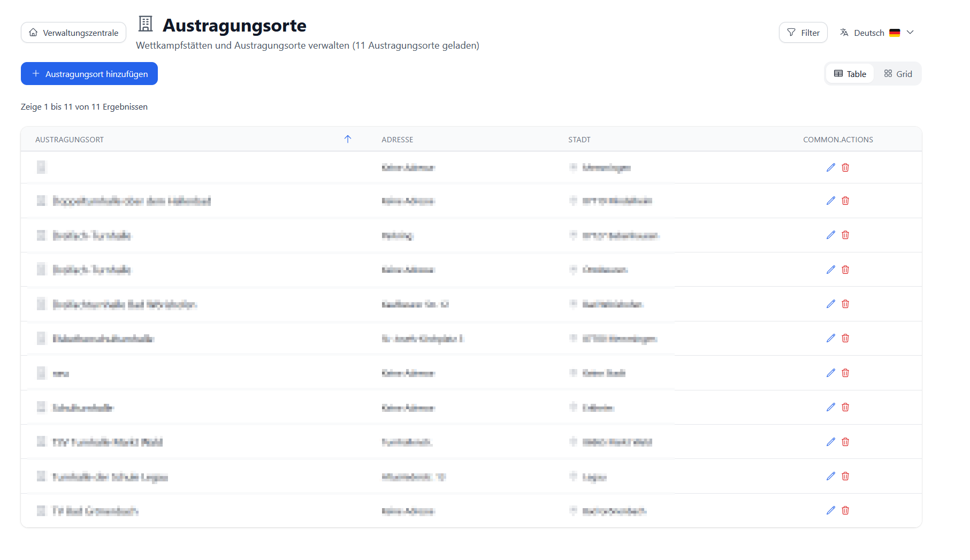The width and height of the screenshot is (970, 560).
Task: Click the Austragungsorte building icon in title
Action: pyautogui.click(x=146, y=24)
